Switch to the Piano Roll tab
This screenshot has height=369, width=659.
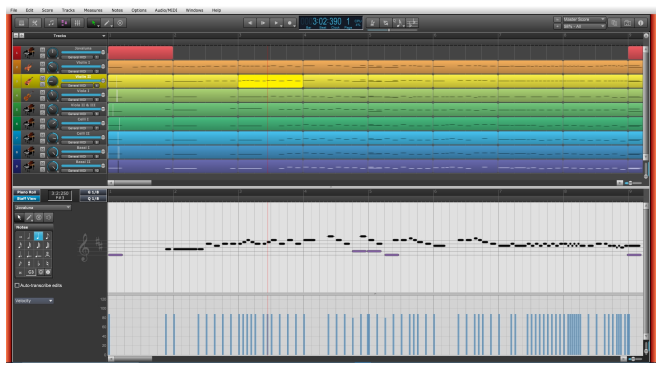pyautogui.click(x=27, y=192)
